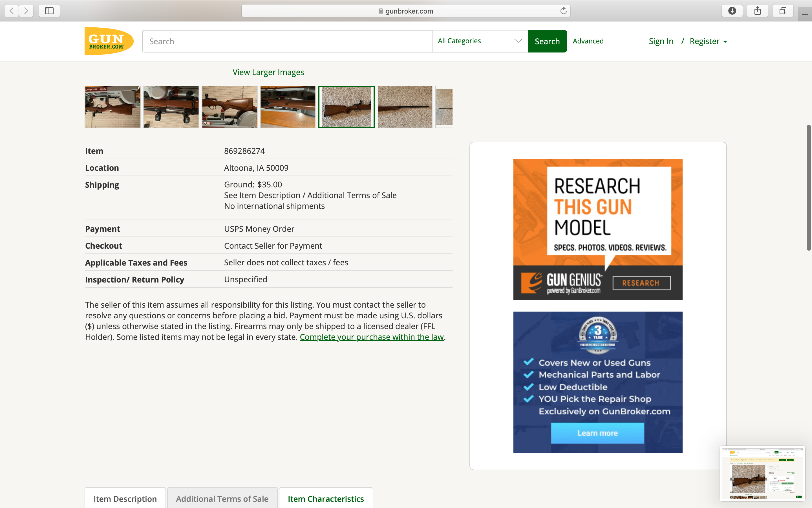This screenshot has width=812, height=508.
Task: Open the screenshot preview thumbnail
Action: (x=762, y=473)
